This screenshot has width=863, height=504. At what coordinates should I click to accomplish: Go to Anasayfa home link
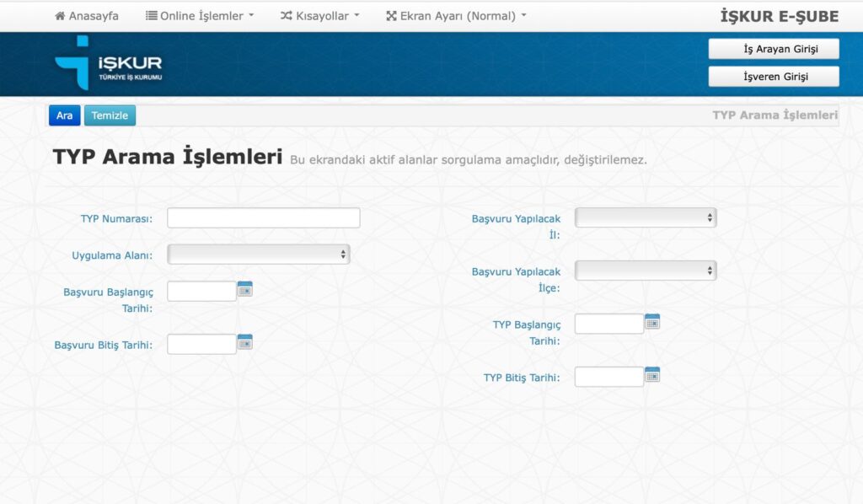pos(87,16)
